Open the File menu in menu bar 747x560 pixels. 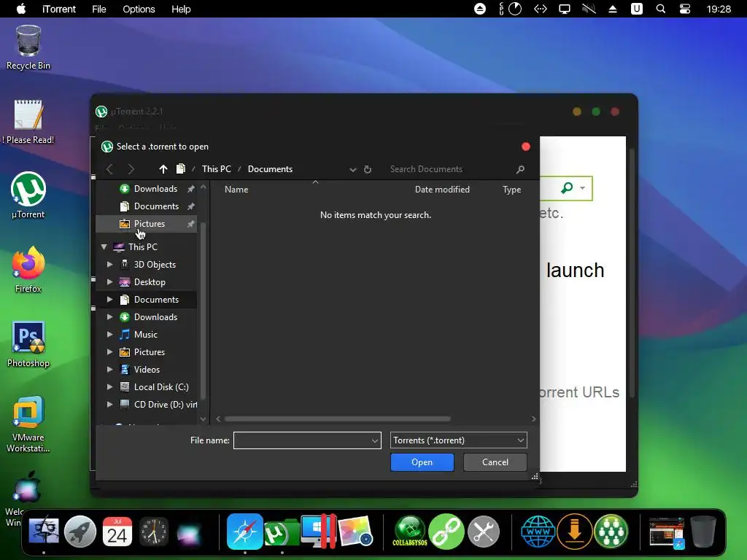point(99,9)
